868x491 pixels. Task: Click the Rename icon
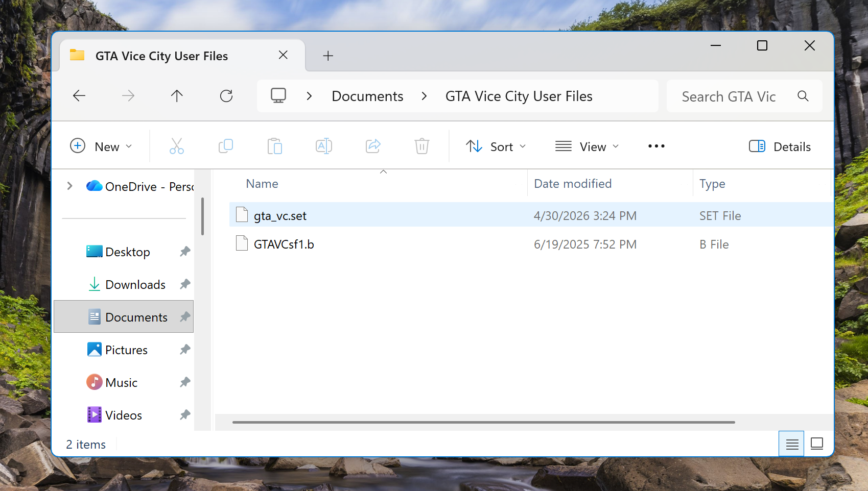(x=324, y=146)
